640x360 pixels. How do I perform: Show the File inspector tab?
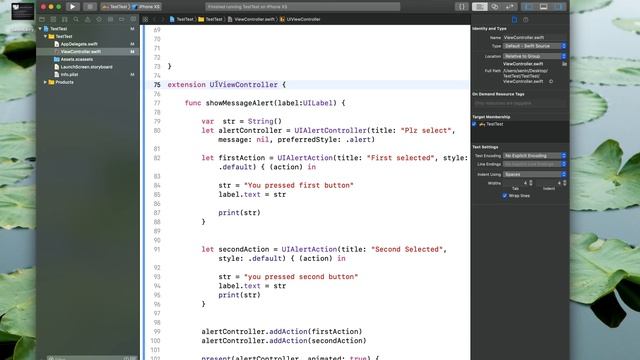click(514, 19)
